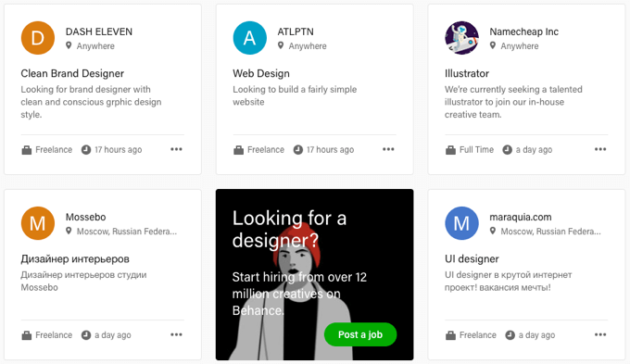Click the ATLPTN blue A avatar
Image resolution: width=630 pixels, height=364 pixels.
[249, 38]
